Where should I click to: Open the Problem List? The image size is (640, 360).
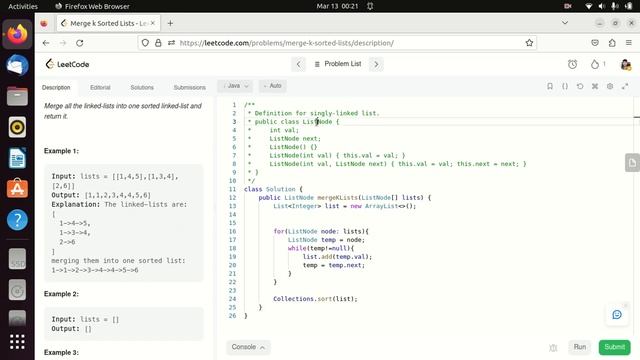[x=338, y=64]
